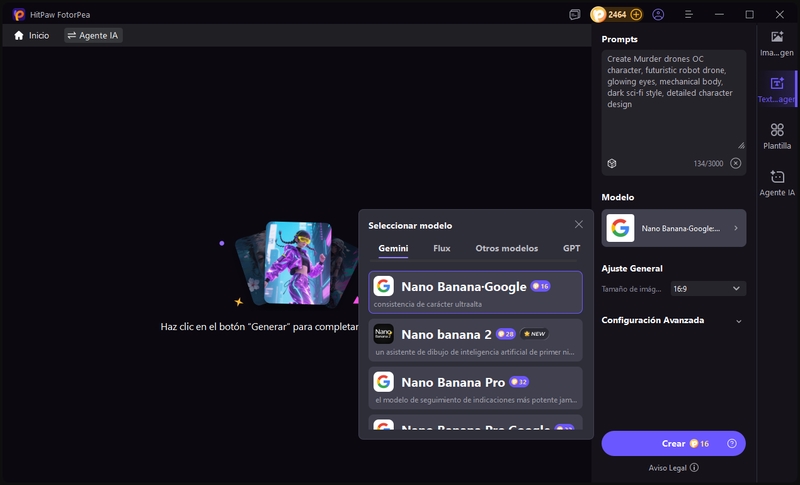800x485 pixels.
Task: Close the Seleccionar modelo popup
Action: click(579, 225)
